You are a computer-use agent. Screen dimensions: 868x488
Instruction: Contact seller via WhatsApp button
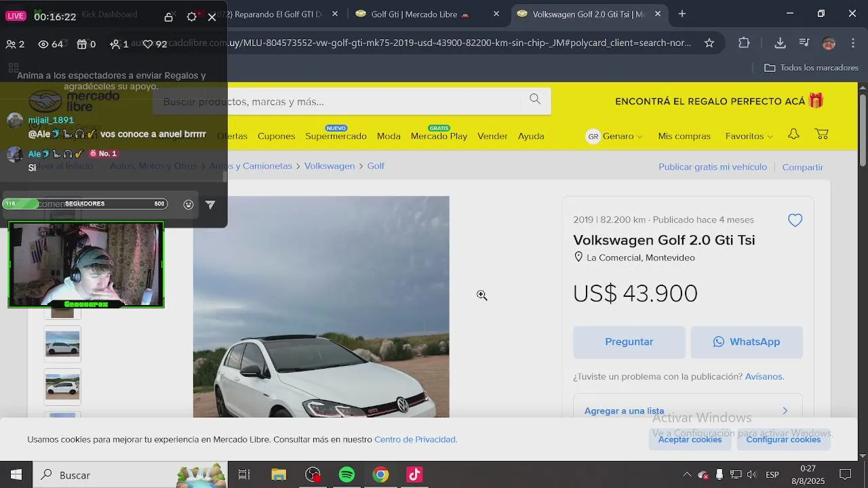pyautogui.click(x=747, y=342)
